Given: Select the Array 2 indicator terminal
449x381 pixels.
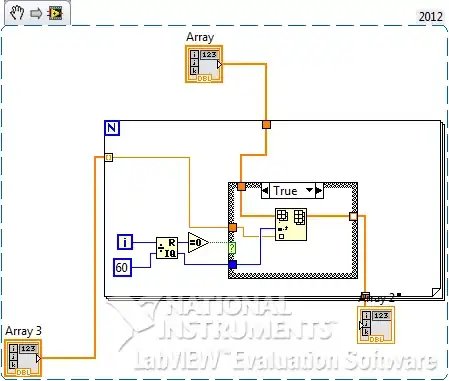Looking at the screenshot, I should coord(376,325).
